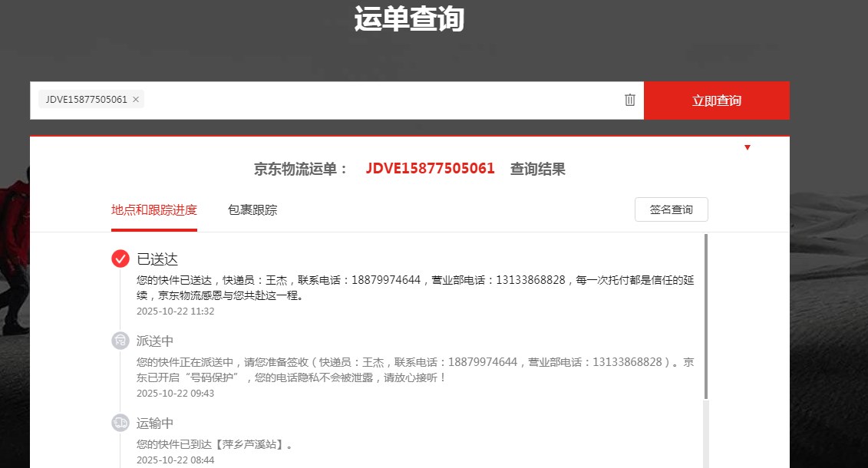Click the 2025-10-22 11:32 timestamp

click(175, 311)
